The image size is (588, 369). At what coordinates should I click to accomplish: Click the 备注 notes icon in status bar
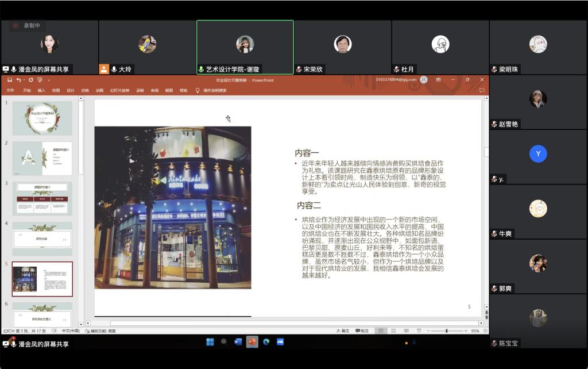342,331
